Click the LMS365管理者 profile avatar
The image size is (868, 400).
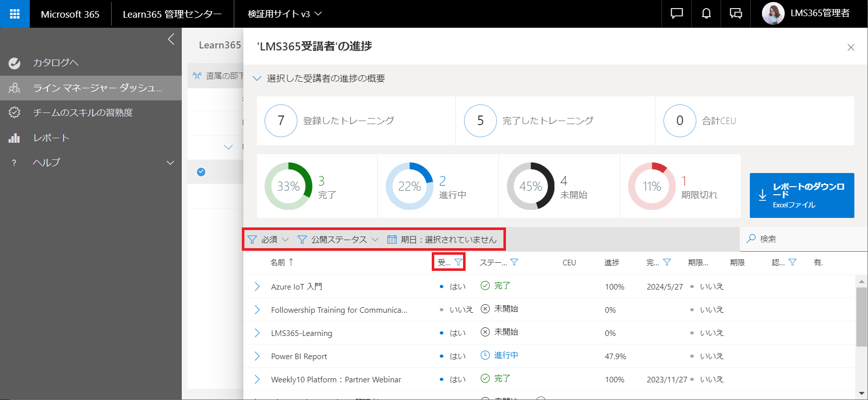coord(773,14)
